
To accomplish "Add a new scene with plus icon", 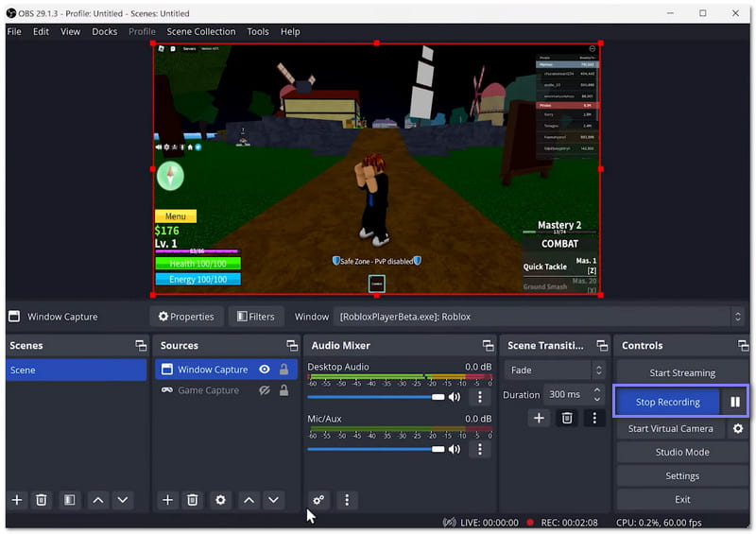I will [17, 500].
